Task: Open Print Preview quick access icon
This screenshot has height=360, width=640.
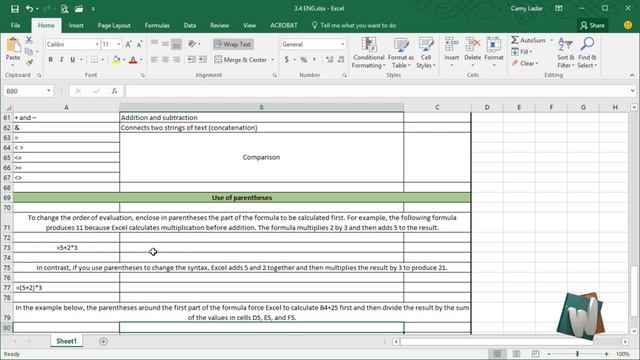Action: 64,9
